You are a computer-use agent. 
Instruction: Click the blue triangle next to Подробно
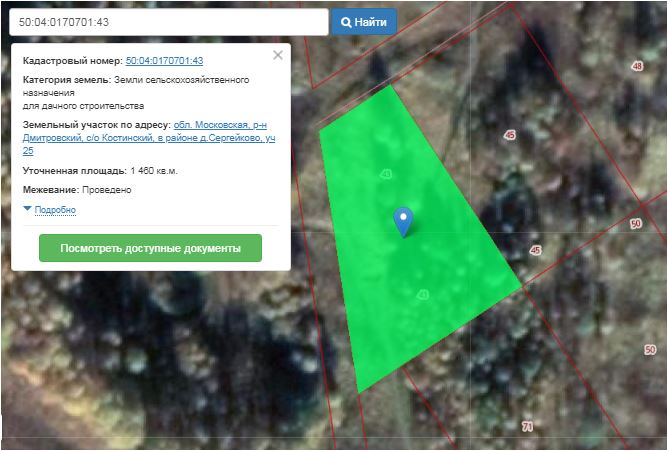(27, 210)
